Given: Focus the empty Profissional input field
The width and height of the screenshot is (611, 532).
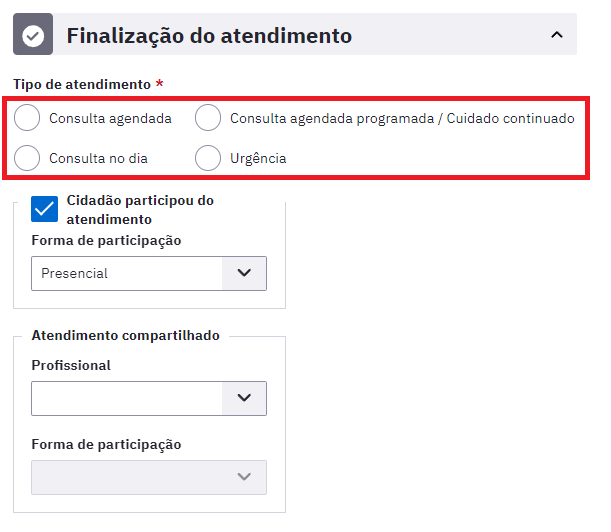Looking at the screenshot, I should pyautogui.click(x=125, y=398).
